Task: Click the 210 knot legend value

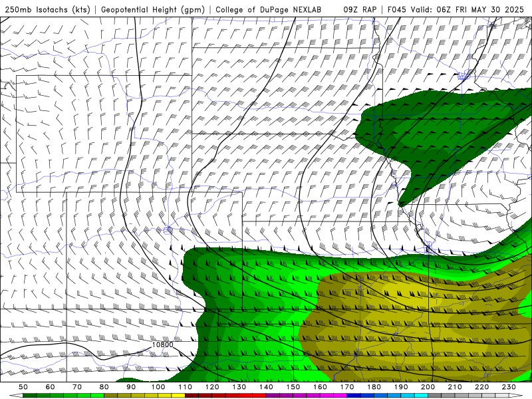Action: coord(455,387)
